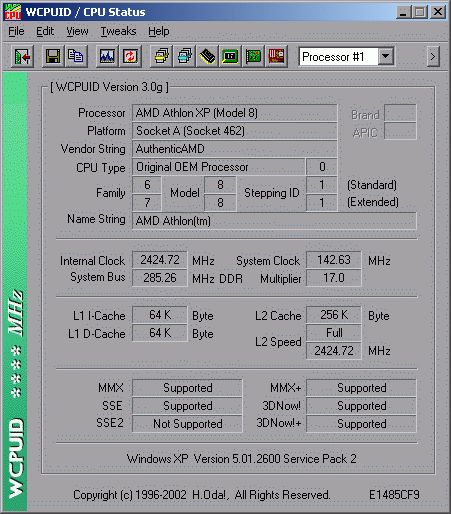451x514 pixels.
Task: Click the cyan stacked windows icon
Action: coord(184,57)
